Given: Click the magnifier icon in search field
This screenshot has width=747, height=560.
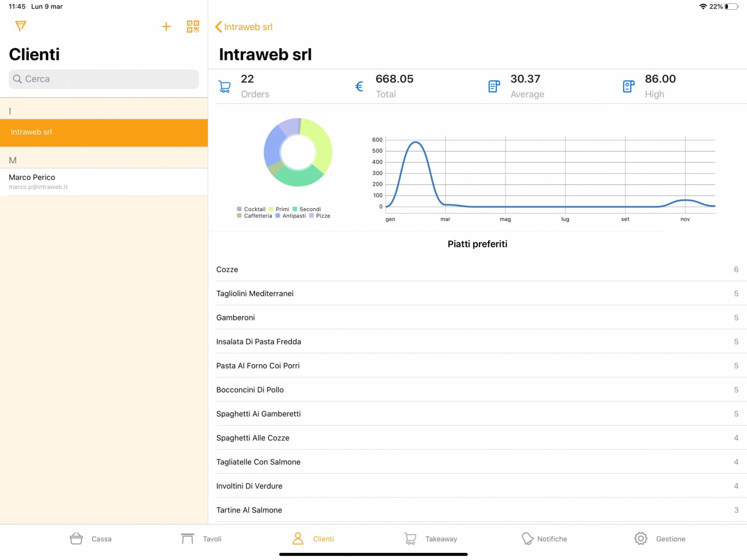Looking at the screenshot, I should (17, 79).
